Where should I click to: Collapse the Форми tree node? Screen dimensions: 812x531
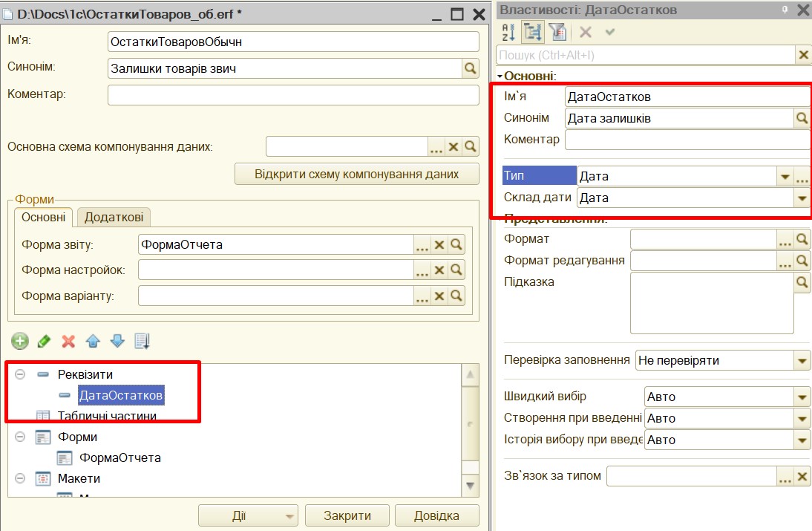coord(20,437)
